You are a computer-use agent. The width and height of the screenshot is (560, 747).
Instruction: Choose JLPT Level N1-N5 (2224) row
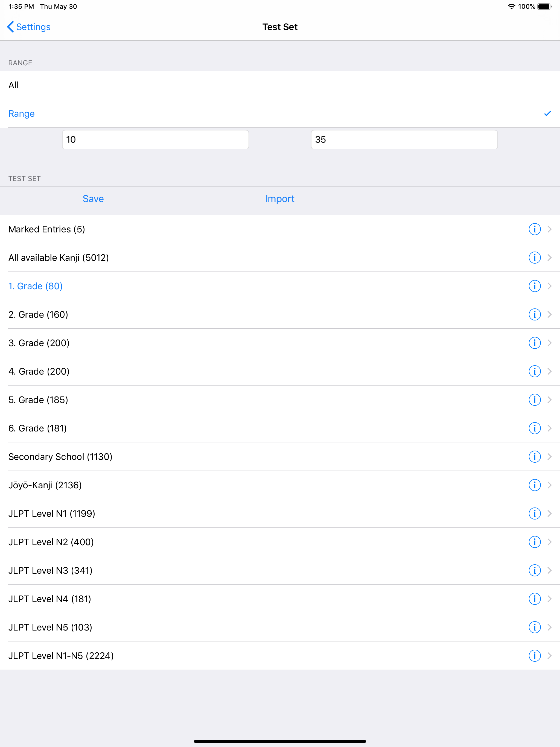click(x=280, y=655)
